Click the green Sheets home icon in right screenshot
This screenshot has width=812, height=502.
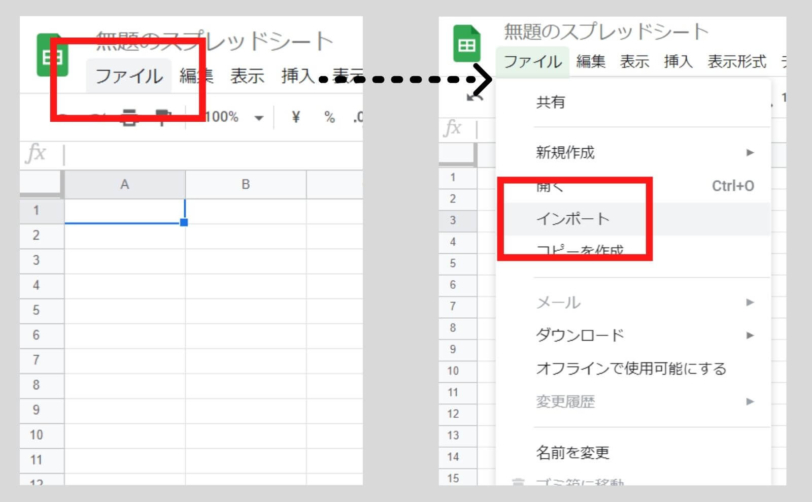pos(467,45)
